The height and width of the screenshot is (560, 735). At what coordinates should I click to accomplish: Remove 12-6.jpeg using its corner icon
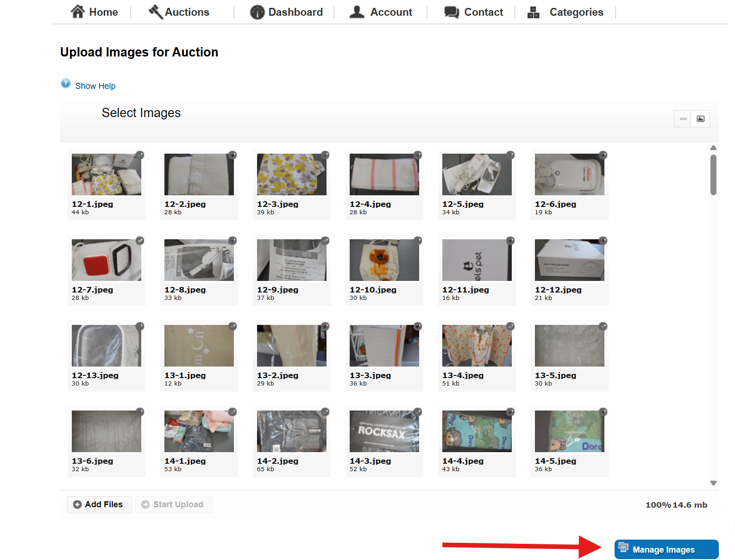click(x=603, y=155)
